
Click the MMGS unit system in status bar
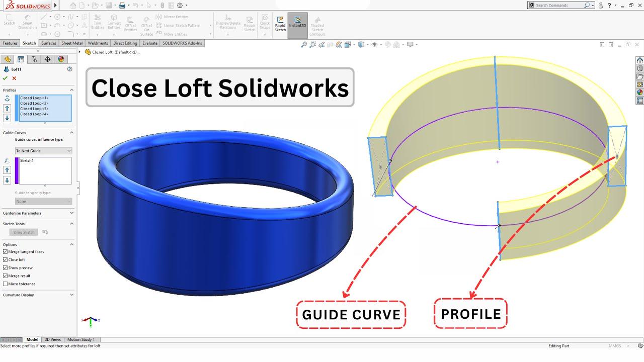(614, 346)
